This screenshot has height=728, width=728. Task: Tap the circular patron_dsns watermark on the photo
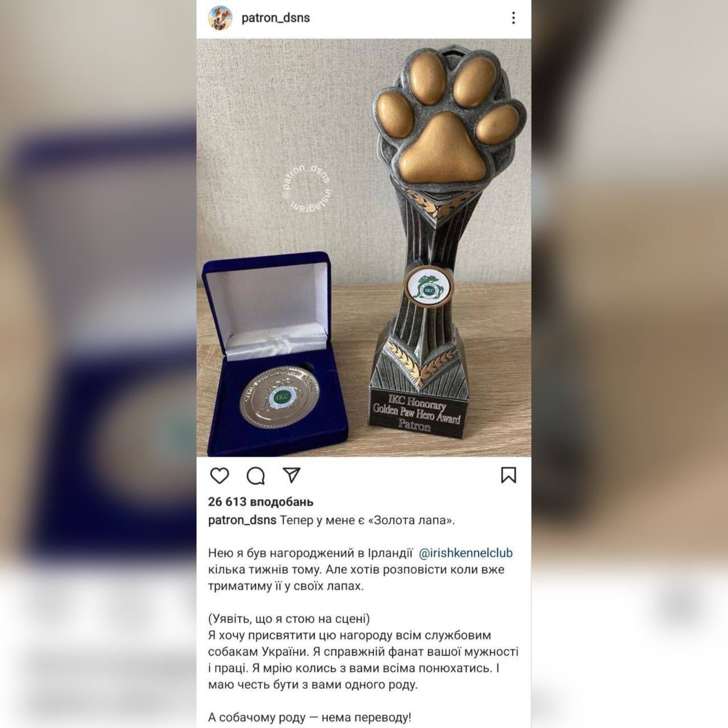[307, 189]
